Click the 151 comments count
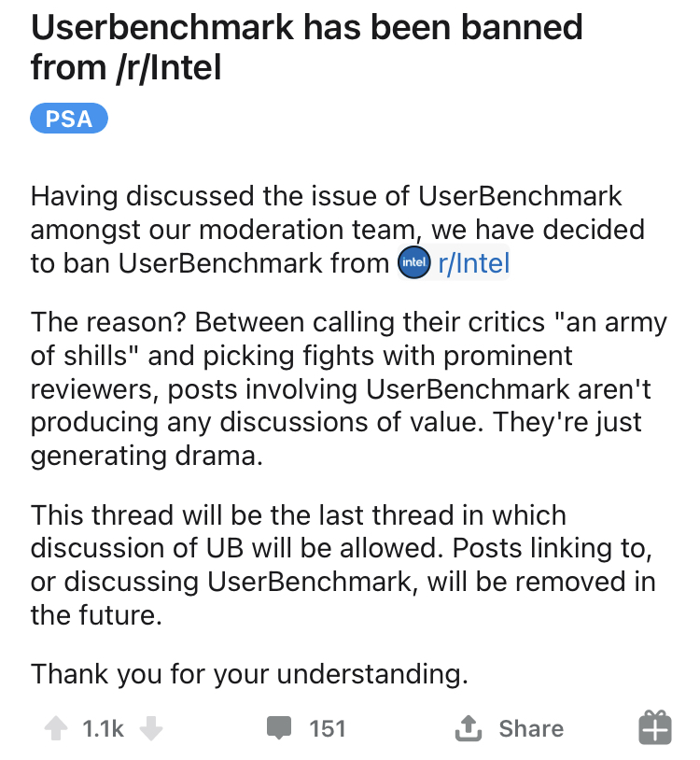Image resolution: width=700 pixels, height=760 pixels. point(328,728)
